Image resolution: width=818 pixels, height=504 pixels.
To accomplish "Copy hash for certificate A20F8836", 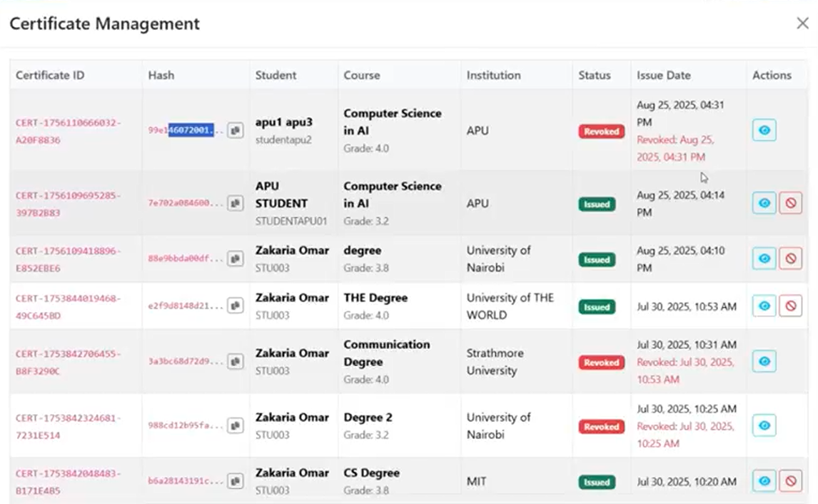I will (236, 130).
